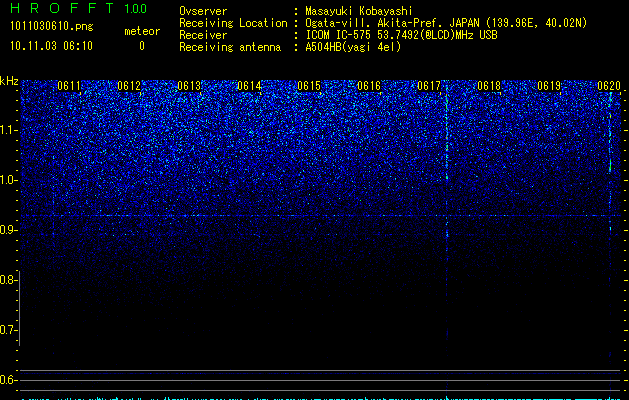
Task: Click the 0.6 frequency axis label
Action: pos(8,380)
